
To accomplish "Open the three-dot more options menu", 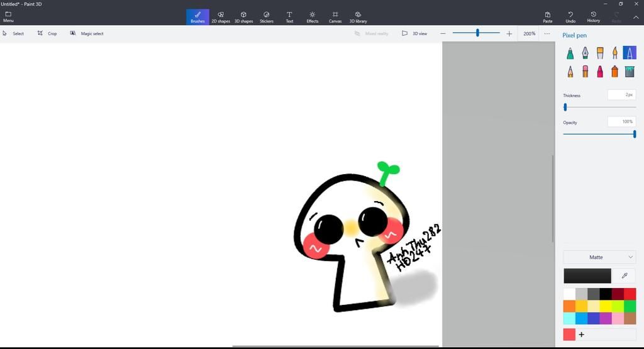I will pos(547,34).
